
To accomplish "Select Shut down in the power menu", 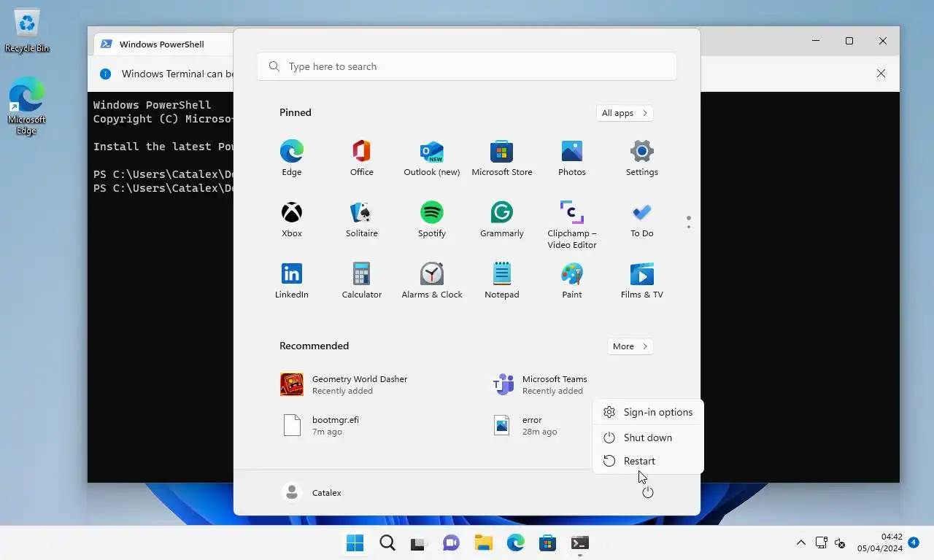I will [x=648, y=437].
